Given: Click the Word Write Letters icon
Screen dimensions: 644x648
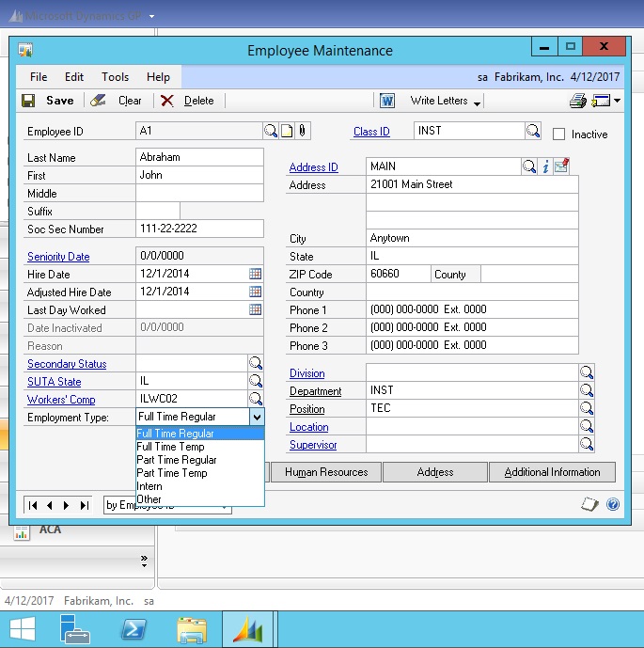Looking at the screenshot, I should 387,101.
